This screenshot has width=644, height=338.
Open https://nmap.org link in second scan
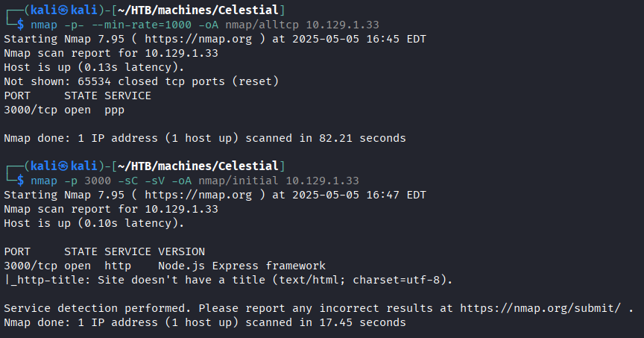coord(198,195)
